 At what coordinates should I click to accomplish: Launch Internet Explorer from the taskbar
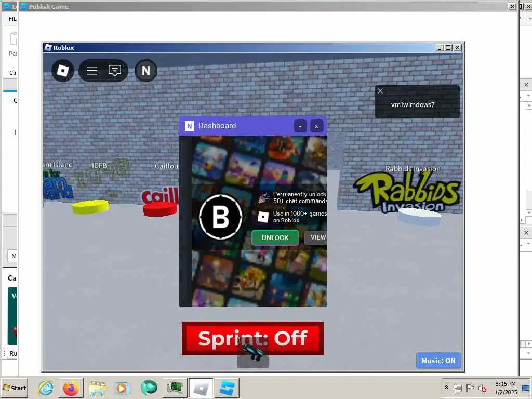point(46,388)
